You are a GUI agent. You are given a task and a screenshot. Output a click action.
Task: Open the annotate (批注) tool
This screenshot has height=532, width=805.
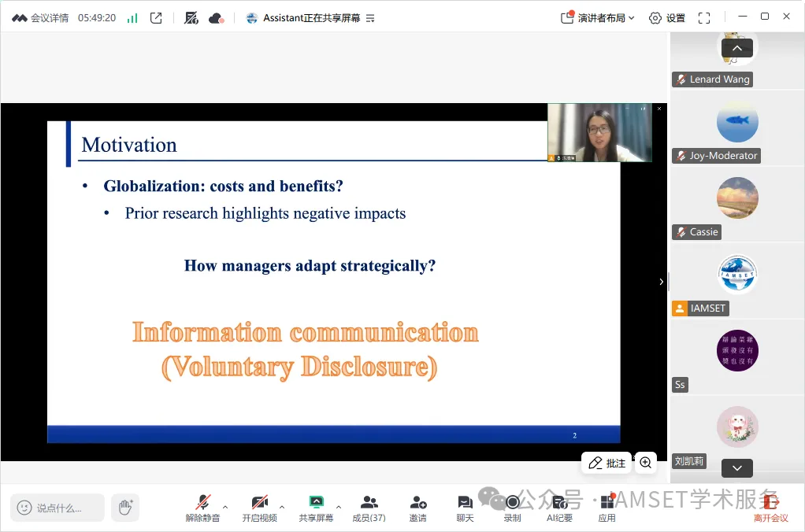[607, 464]
